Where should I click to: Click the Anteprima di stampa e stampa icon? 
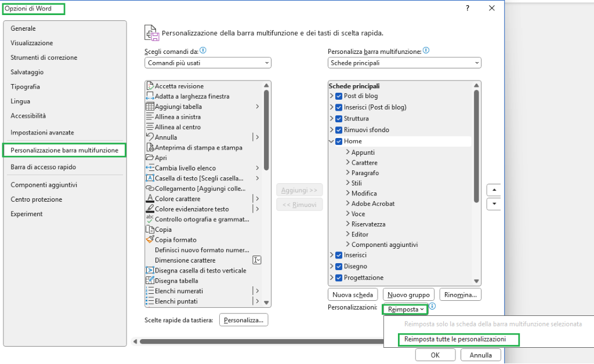tap(150, 147)
